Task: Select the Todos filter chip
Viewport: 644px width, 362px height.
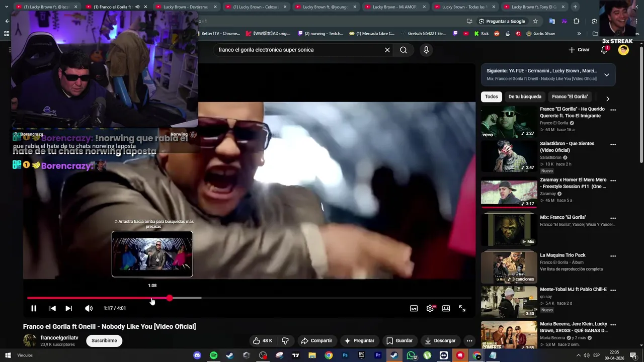Action: click(x=492, y=97)
